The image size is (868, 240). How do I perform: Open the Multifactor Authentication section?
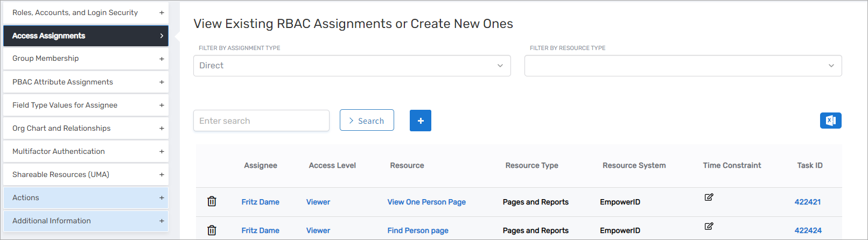point(86,151)
